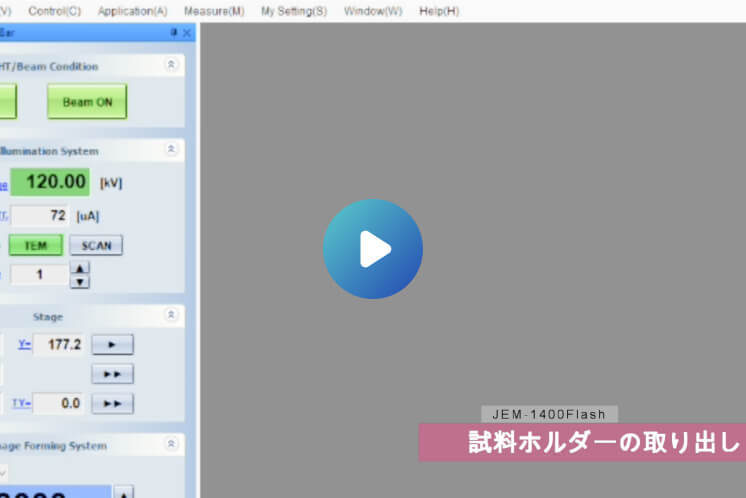Click the Y stage single-arrow move button
Image resolution: width=746 pixels, height=498 pixels.
click(x=113, y=344)
